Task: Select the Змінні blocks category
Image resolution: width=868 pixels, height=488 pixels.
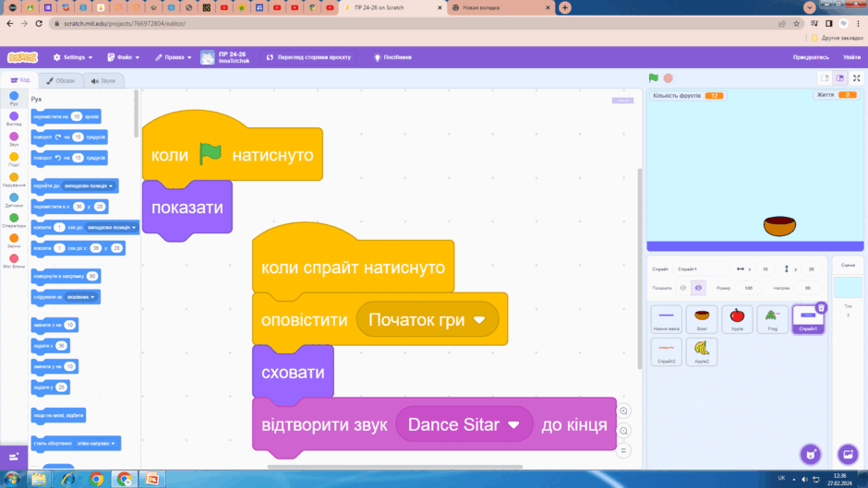Action: coord(14,242)
